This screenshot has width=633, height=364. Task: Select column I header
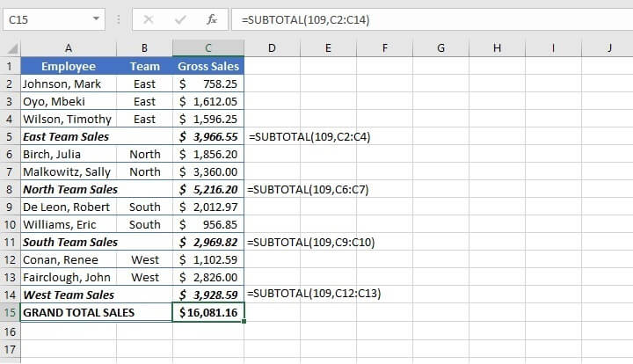[553, 48]
